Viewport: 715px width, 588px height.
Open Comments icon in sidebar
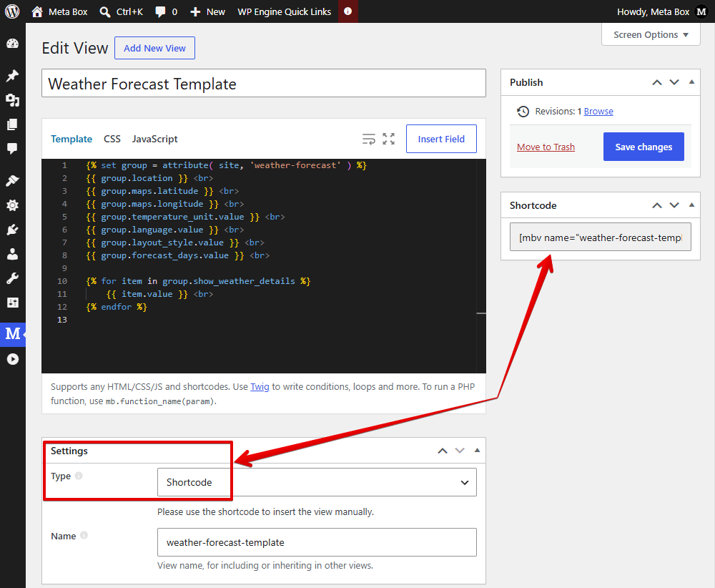[12, 148]
